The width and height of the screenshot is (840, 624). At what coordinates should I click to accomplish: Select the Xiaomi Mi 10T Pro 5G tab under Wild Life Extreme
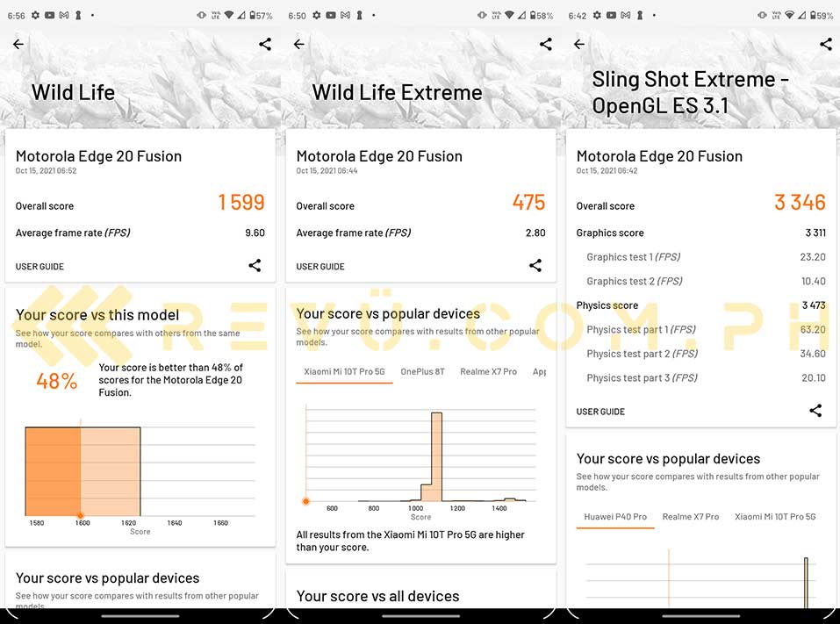344,372
